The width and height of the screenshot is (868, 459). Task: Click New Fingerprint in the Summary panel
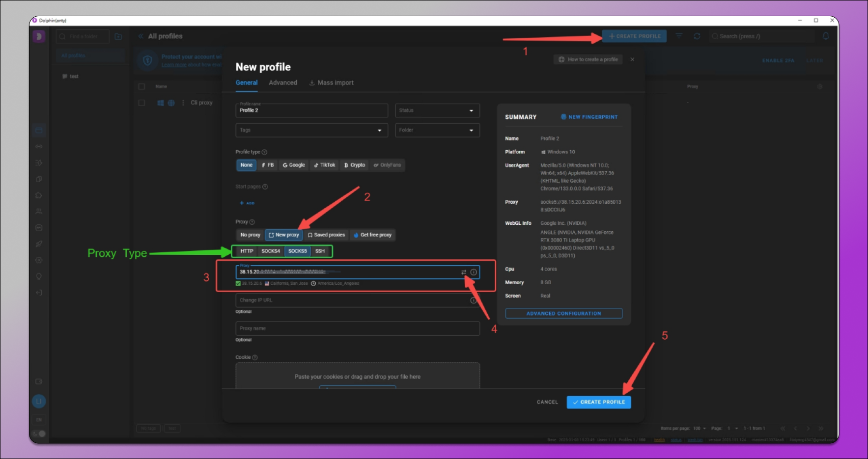pyautogui.click(x=589, y=117)
